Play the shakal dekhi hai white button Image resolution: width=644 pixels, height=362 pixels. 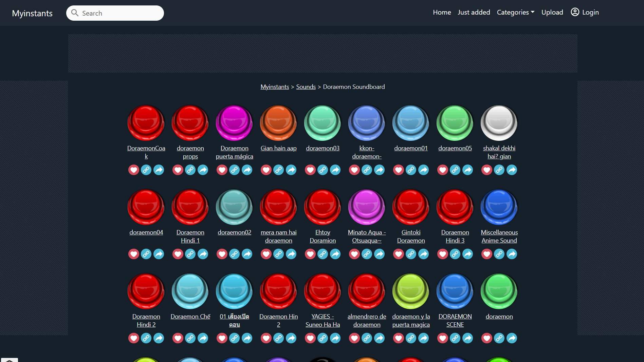(499, 123)
